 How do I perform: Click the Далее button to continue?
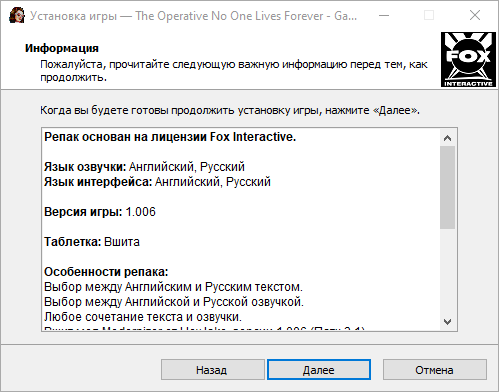319,370
